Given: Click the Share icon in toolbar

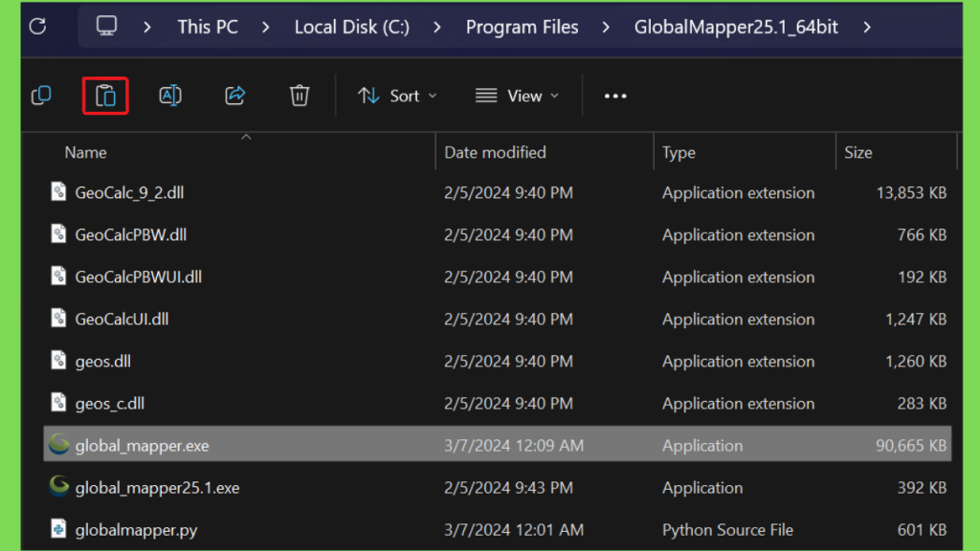Looking at the screenshot, I should 234,96.
